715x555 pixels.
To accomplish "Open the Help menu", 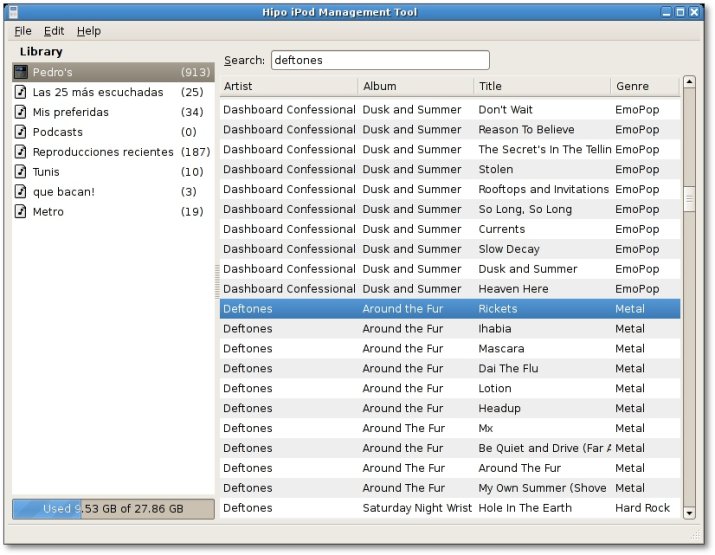I will (x=89, y=31).
